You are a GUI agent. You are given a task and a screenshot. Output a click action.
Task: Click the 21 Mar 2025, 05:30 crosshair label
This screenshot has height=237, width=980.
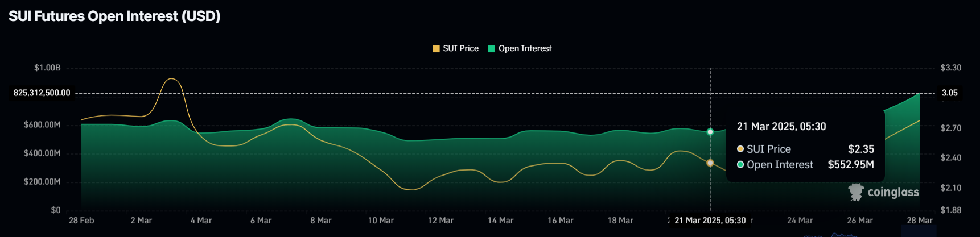click(x=710, y=221)
